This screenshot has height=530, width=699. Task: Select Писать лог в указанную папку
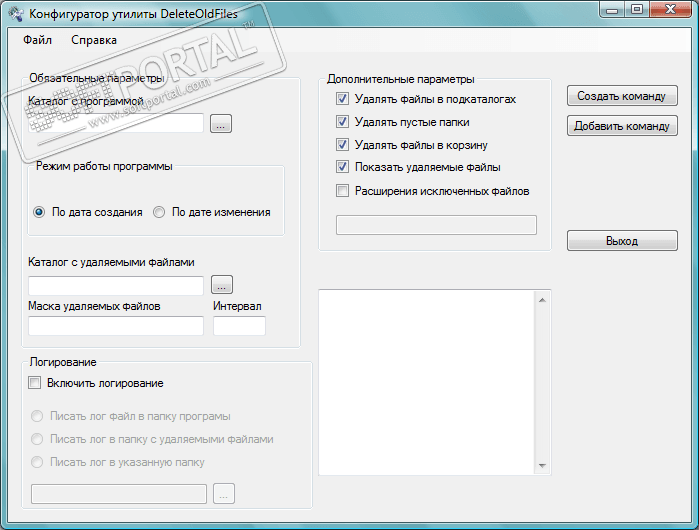pos(37,462)
